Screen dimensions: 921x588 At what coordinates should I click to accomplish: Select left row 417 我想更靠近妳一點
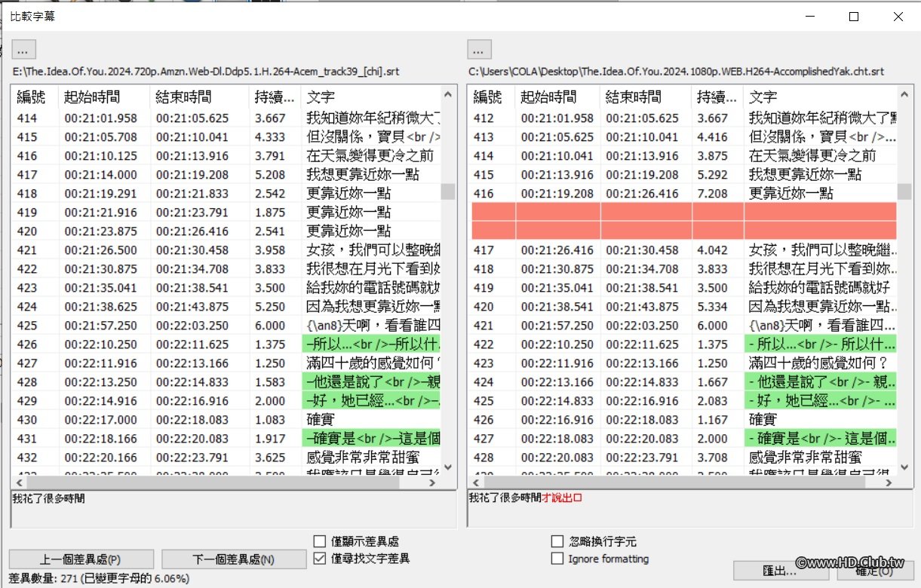coord(226,175)
